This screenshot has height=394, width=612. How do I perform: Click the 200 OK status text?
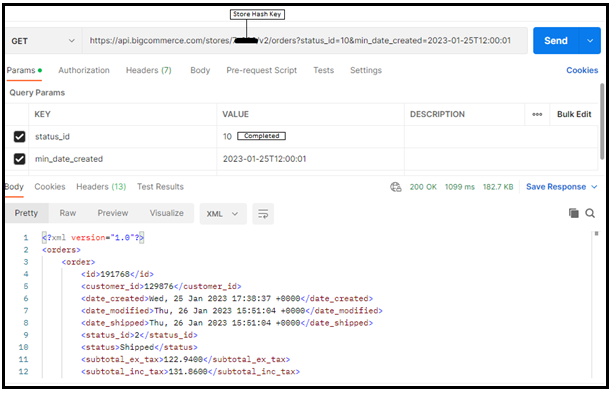[x=423, y=187]
